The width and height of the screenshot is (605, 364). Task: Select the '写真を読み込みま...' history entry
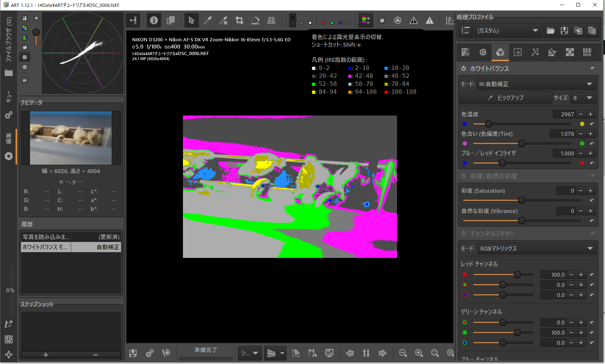[x=71, y=237]
